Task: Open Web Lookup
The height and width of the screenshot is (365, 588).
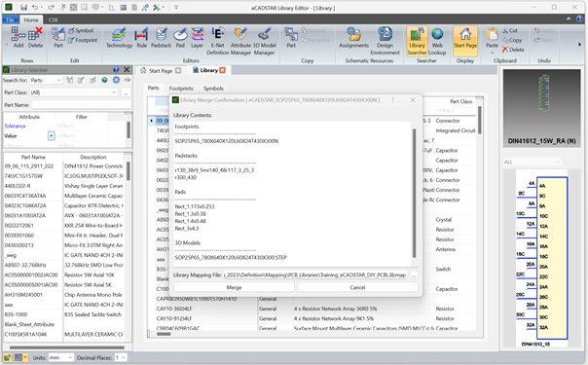Action: click(437, 41)
